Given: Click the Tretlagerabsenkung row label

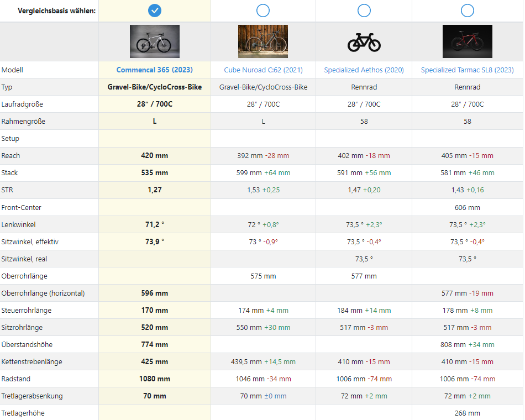Looking at the screenshot, I should click(32, 396).
